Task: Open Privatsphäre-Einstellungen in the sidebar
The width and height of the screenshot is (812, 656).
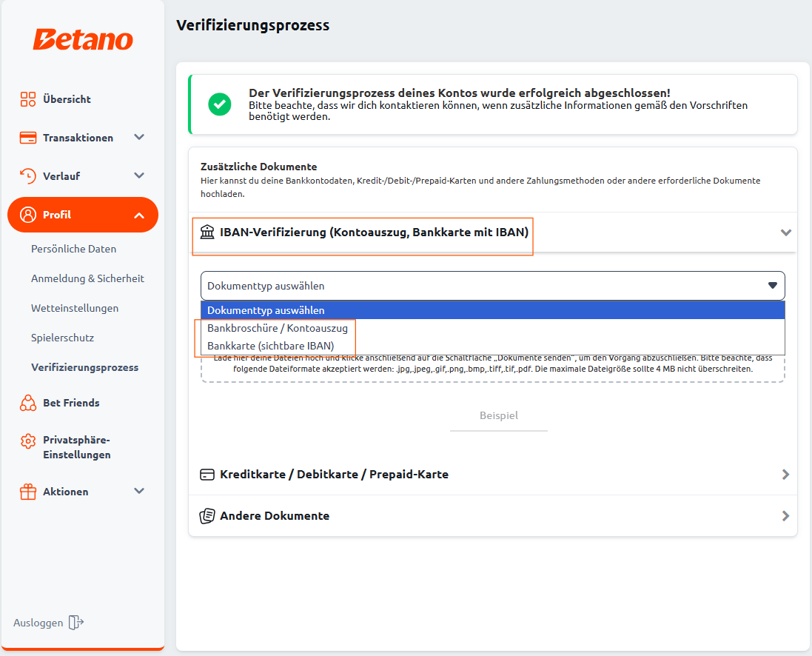Action: pos(77,447)
